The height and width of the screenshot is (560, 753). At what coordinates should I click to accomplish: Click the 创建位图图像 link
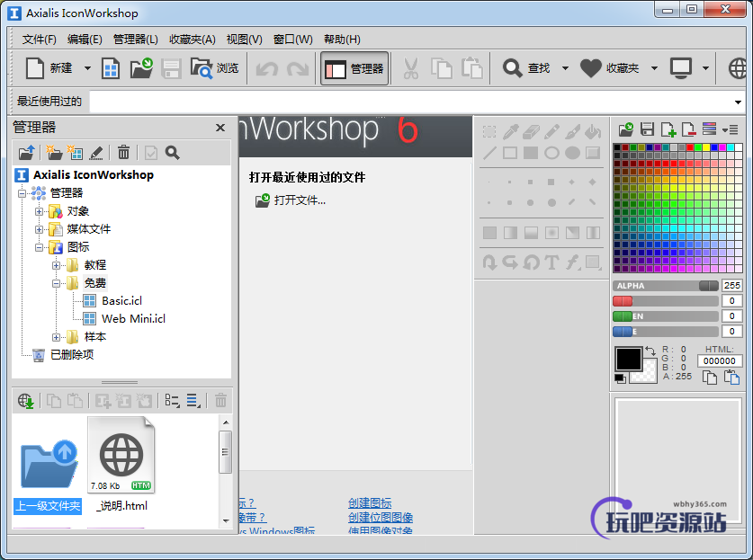pyautogui.click(x=381, y=517)
